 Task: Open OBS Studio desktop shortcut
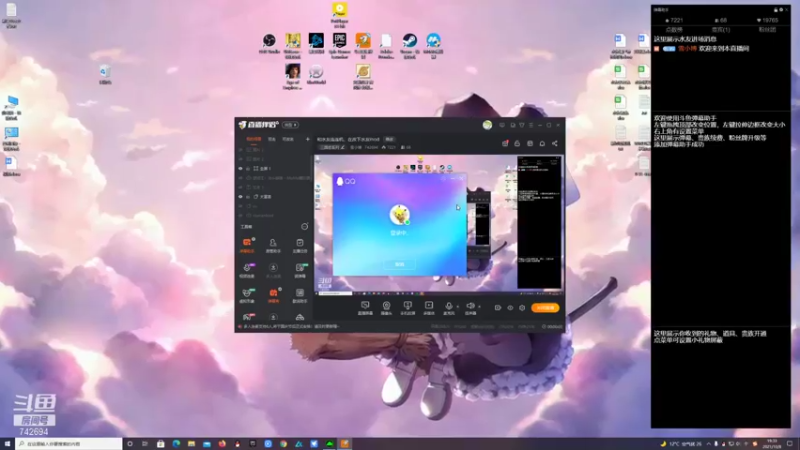click(269, 44)
